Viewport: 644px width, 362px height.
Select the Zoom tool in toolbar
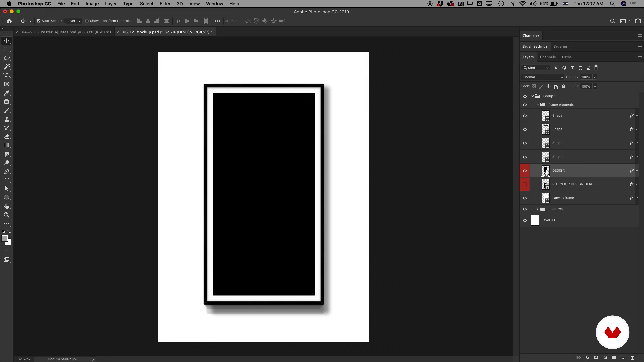click(7, 215)
